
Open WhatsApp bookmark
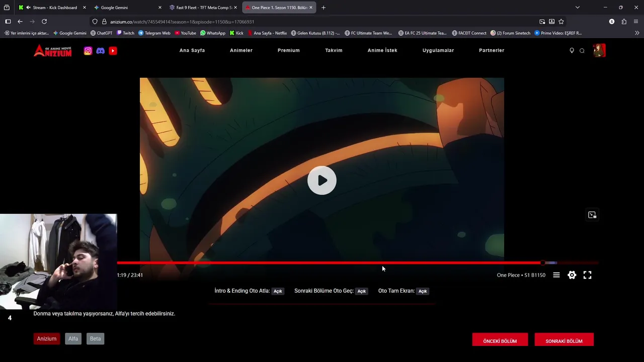(213, 33)
